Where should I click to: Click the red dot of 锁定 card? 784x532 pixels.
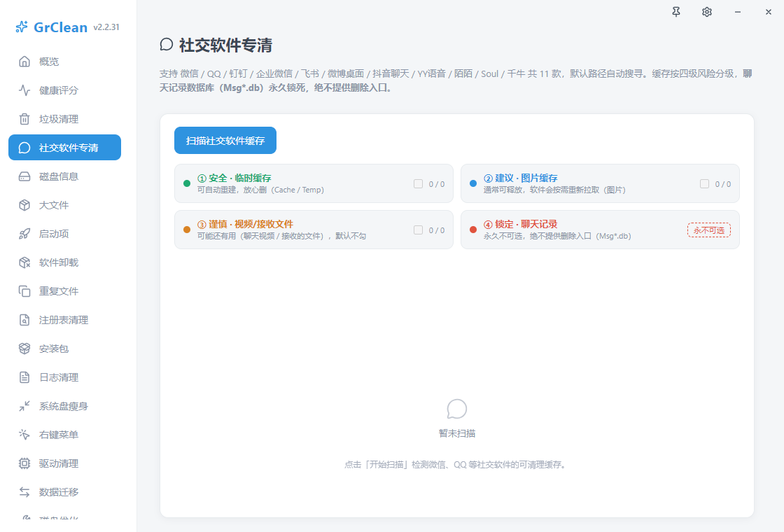473,230
